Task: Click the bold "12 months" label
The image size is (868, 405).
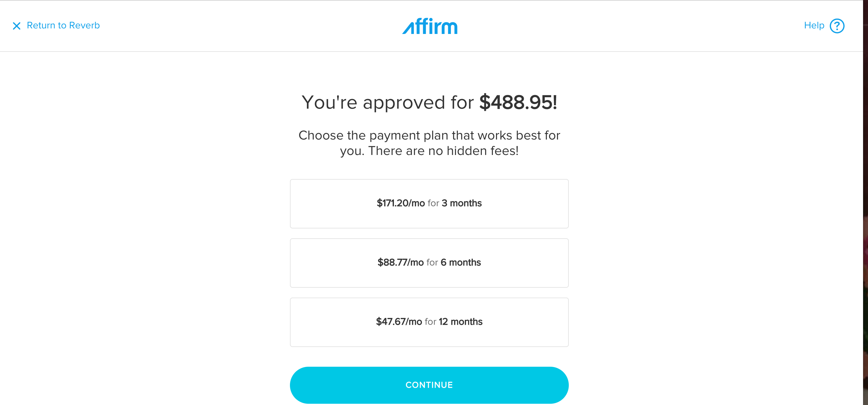Action: point(460,322)
